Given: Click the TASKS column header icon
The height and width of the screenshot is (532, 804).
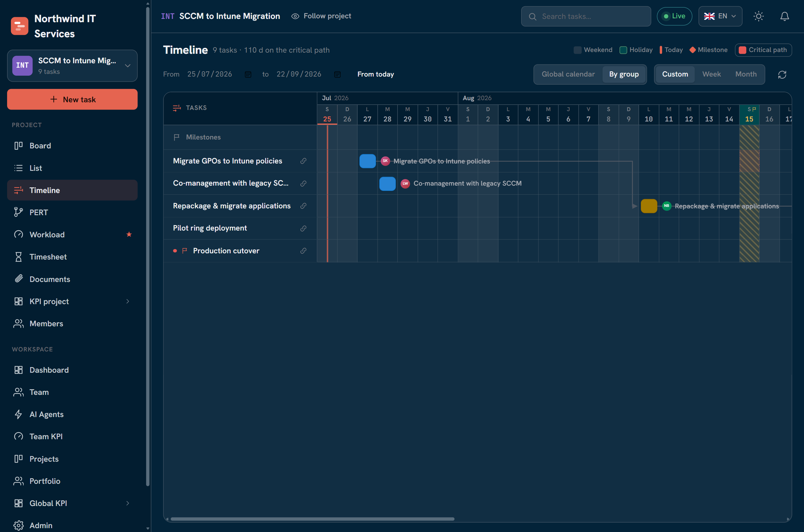Looking at the screenshot, I should point(177,108).
